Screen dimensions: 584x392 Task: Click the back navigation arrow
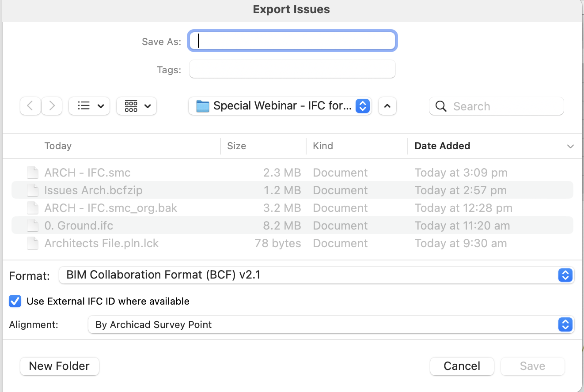30,106
